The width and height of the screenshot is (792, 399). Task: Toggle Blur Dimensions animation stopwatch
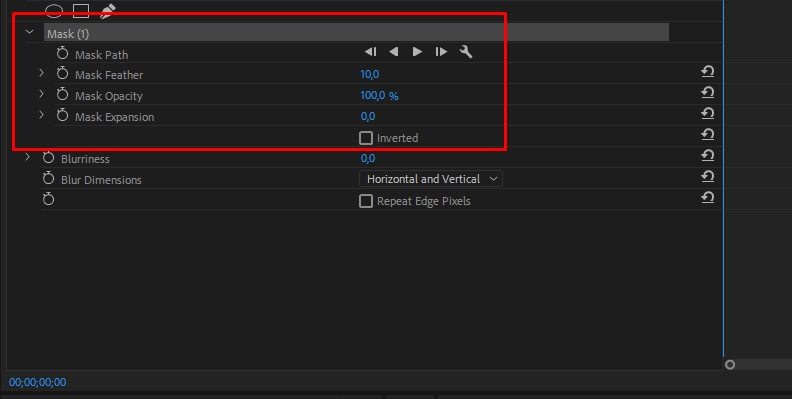48,178
